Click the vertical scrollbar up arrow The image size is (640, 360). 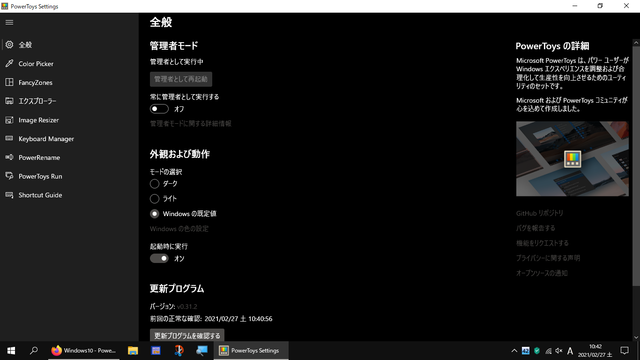click(636, 42)
